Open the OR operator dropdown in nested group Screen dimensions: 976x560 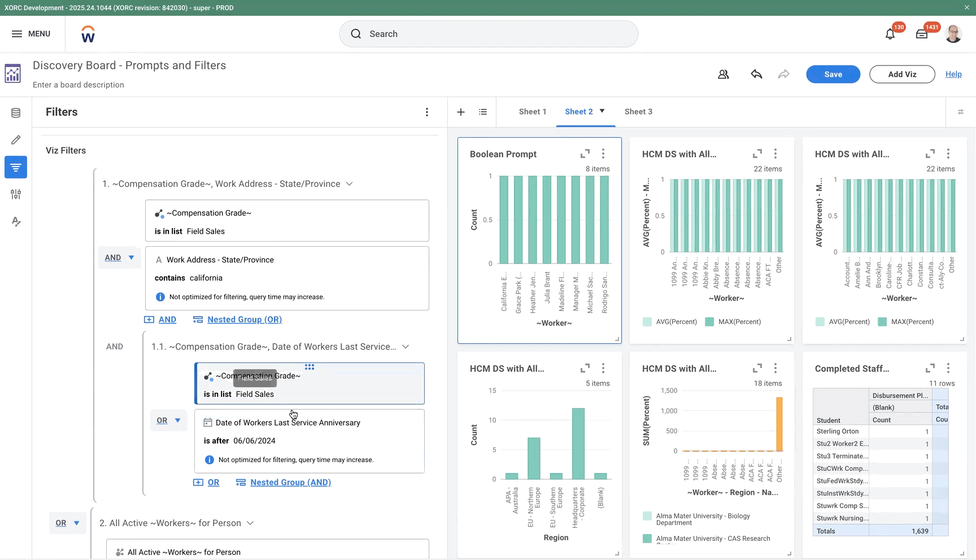click(168, 421)
